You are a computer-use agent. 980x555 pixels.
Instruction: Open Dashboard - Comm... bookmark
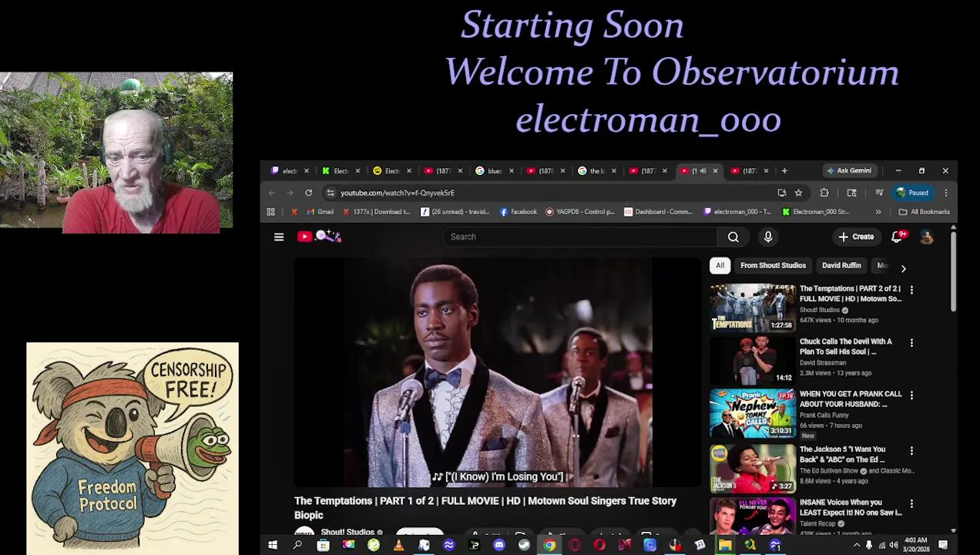click(x=659, y=212)
